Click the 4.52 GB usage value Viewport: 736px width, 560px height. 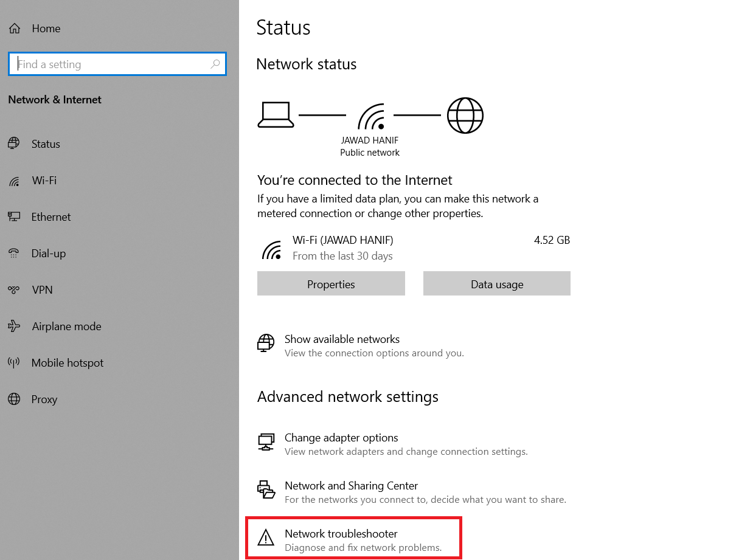click(552, 240)
